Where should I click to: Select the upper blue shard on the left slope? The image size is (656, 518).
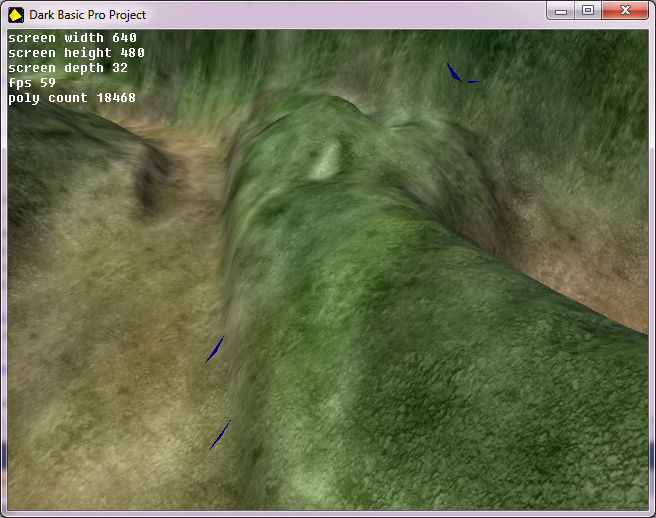(x=214, y=349)
